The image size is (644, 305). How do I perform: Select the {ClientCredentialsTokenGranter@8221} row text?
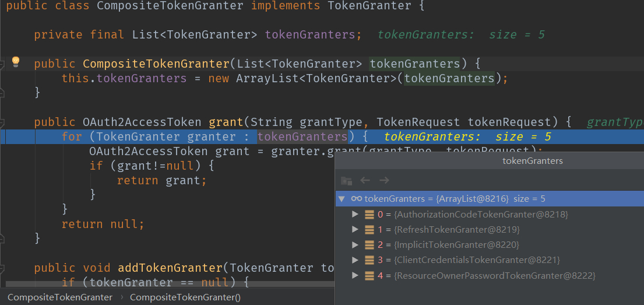click(x=477, y=260)
